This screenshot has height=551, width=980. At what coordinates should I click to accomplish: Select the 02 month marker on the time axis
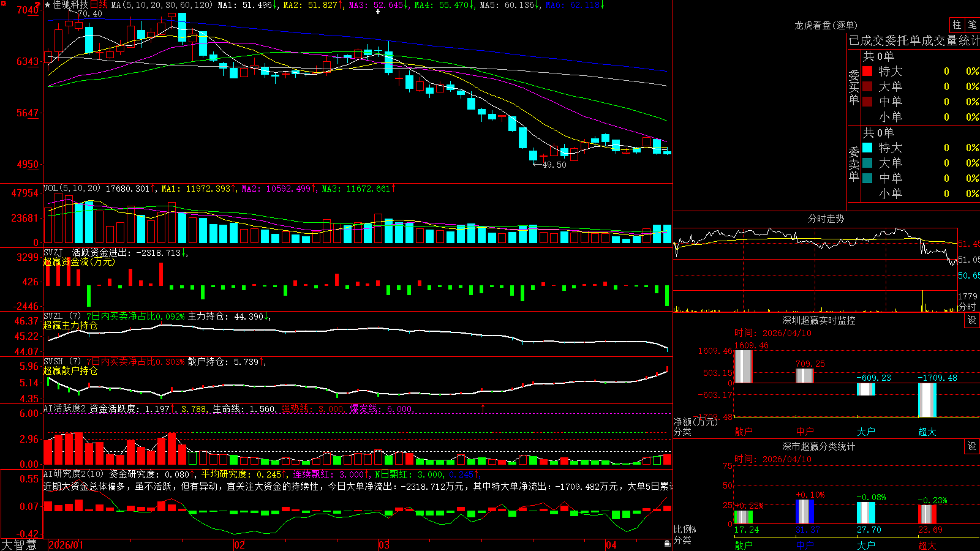point(239,545)
